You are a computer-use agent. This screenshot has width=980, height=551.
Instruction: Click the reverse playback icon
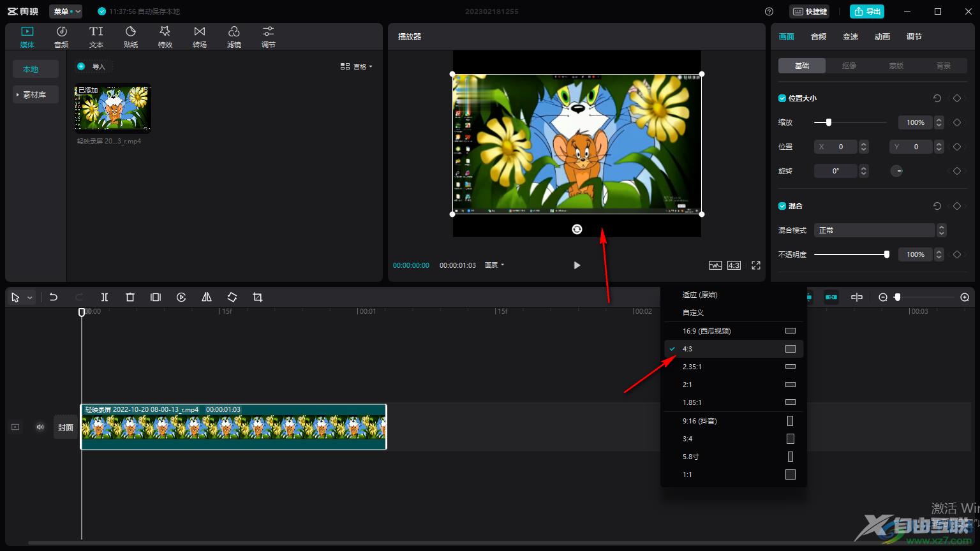[181, 297]
